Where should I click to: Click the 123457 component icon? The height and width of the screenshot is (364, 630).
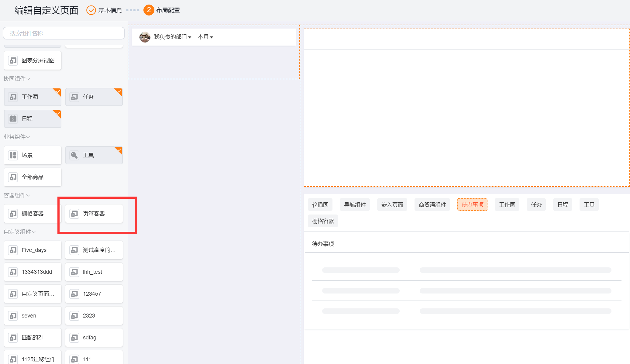(74, 294)
